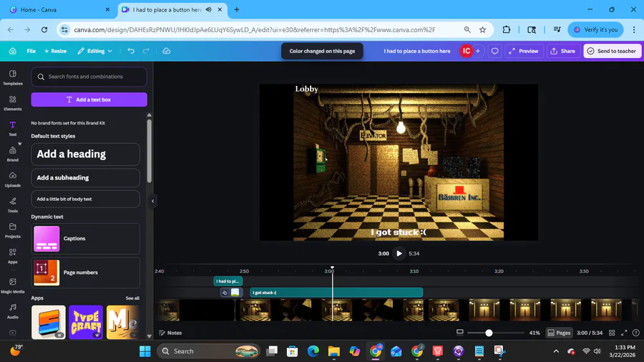Viewport: 644px width, 362px height.
Task: Bookmark this page with star
Action: point(482,29)
